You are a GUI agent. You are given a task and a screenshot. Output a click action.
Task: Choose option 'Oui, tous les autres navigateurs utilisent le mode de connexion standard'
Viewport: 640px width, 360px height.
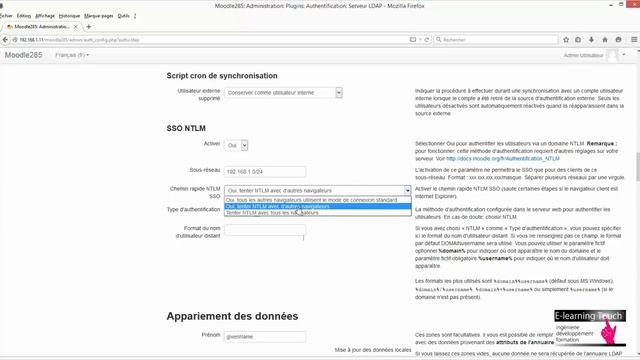coord(318,200)
